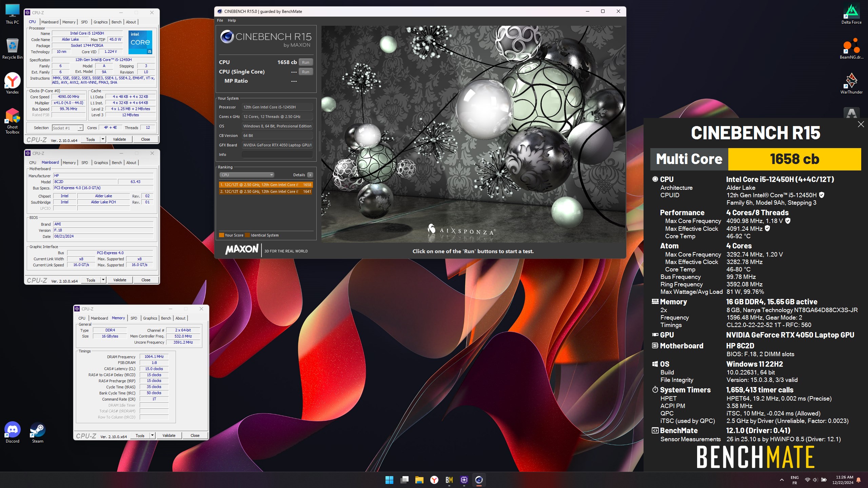
Task: Expand Tools dropdown arrow in Memory window
Action: click(x=152, y=435)
